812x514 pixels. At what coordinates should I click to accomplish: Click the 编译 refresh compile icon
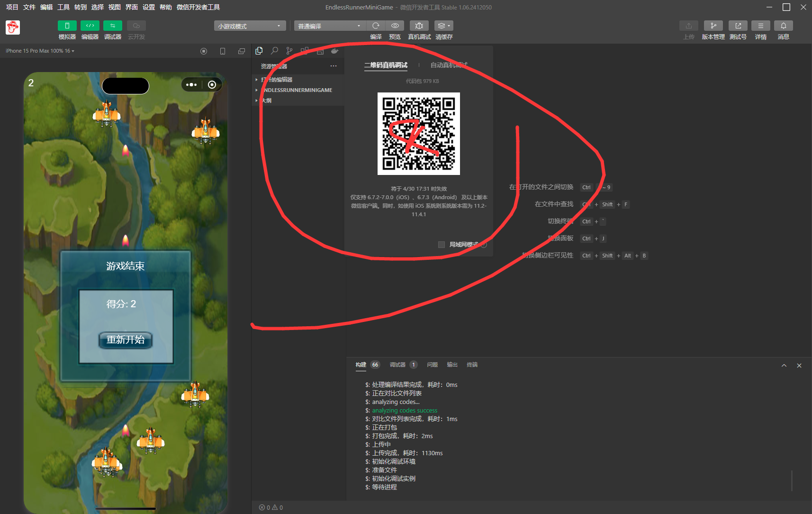[x=376, y=26]
